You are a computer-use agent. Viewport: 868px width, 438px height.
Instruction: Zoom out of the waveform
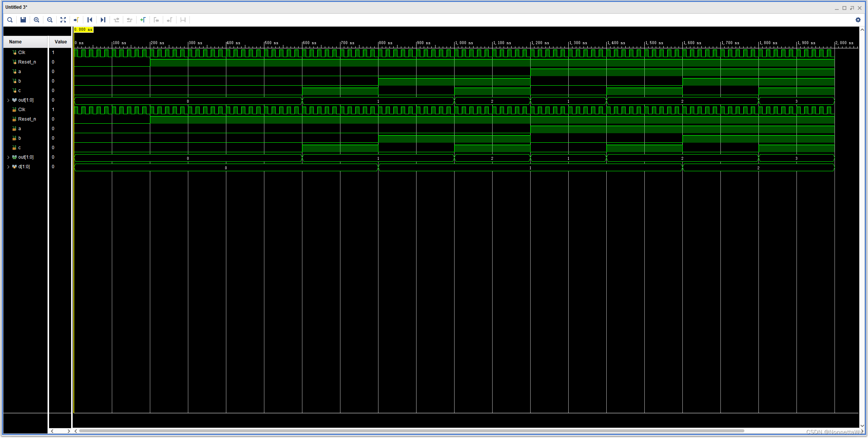pos(50,20)
